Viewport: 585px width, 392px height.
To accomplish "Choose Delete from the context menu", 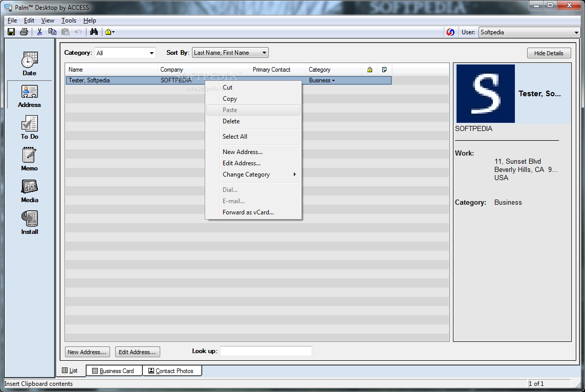I will pos(253,121).
